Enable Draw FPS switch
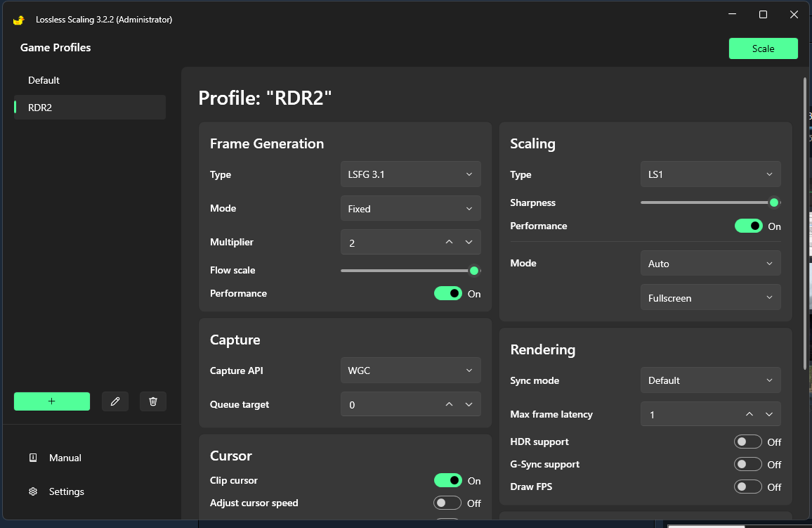The height and width of the screenshot is (528, 812). point(747,487)
